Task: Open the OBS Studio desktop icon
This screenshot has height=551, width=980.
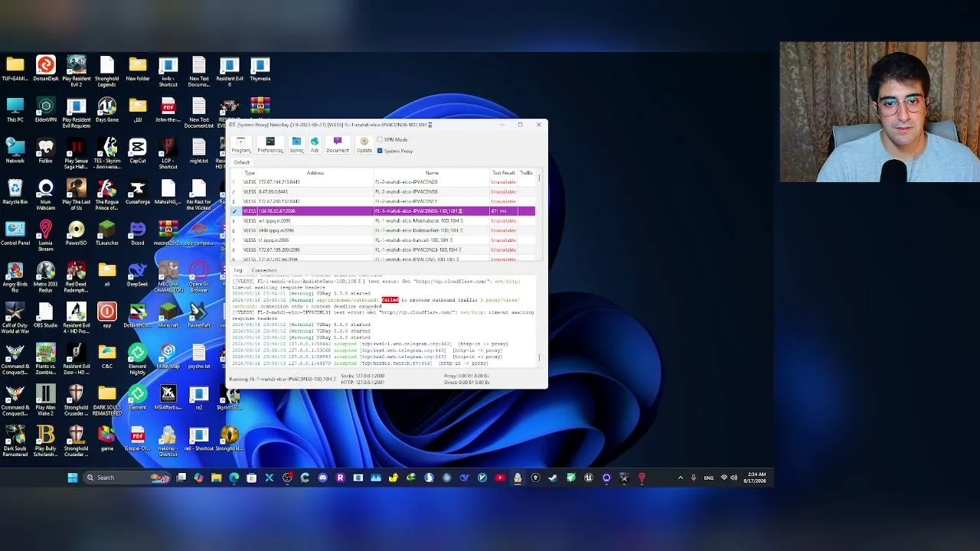Action: (45, 316)
